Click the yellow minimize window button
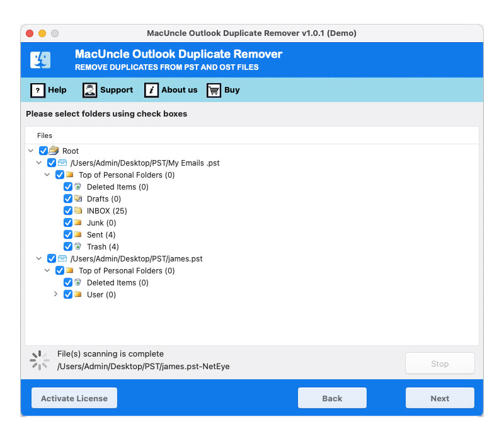The image size is (504, 441). (x=42, y=33)
